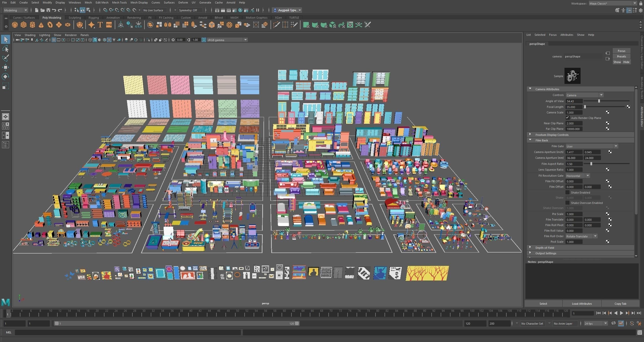The width and height of the screenshot is (644, 342).
Task: Open the Film Gate dropdown
Action: [x=591, y=146]
